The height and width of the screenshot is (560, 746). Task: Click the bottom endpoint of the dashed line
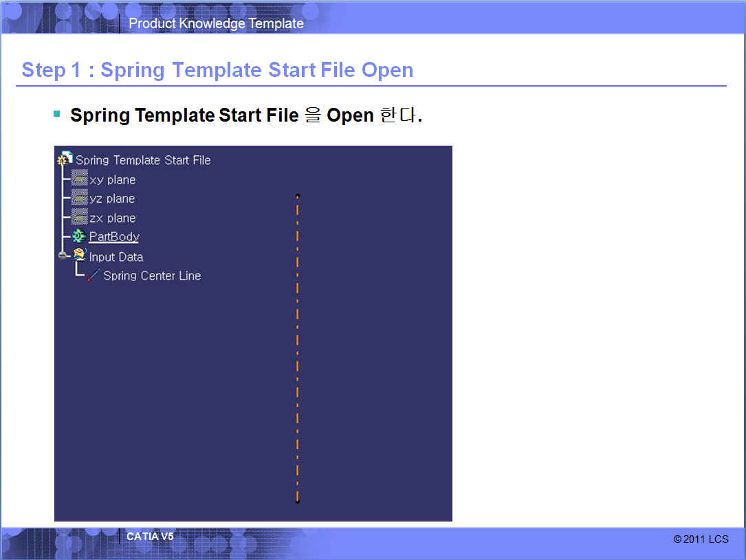click(x=298, y=501)
